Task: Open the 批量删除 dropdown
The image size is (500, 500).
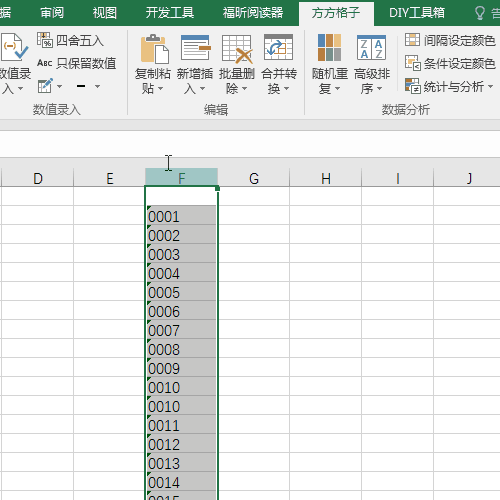Action: 244,89
